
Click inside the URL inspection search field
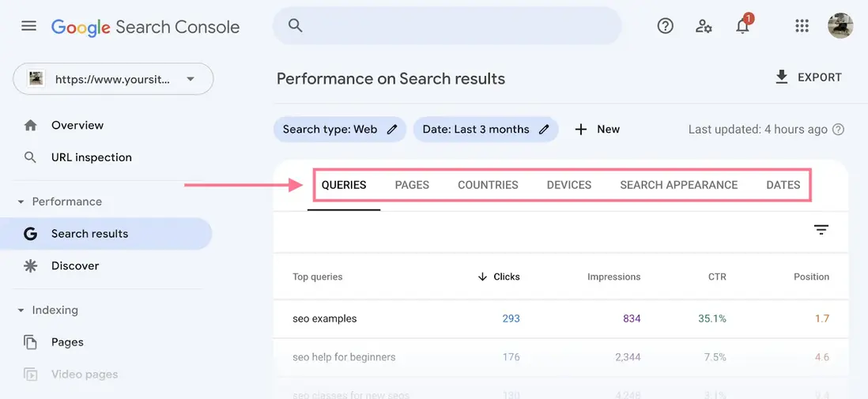coord(447,26)
